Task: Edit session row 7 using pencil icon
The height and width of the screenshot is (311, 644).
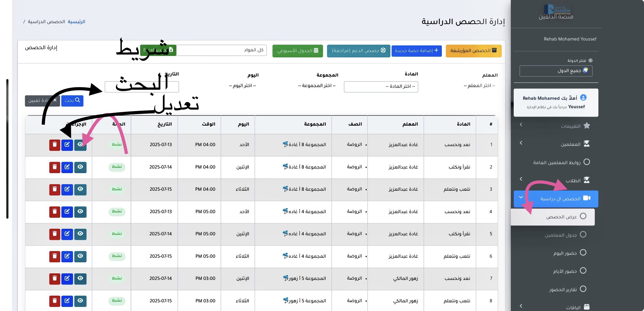Action: point(67,278)
